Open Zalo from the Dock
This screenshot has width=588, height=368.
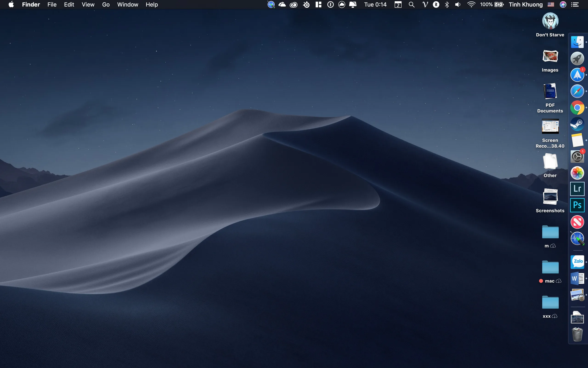tap(577, 262)
